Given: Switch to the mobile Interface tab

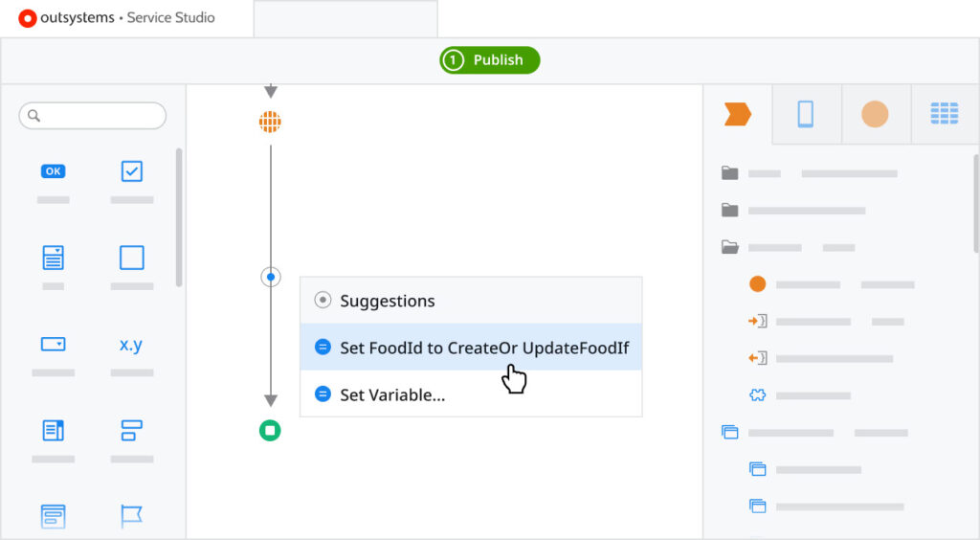Looking at the screenshot, I should tap(806, 115).
